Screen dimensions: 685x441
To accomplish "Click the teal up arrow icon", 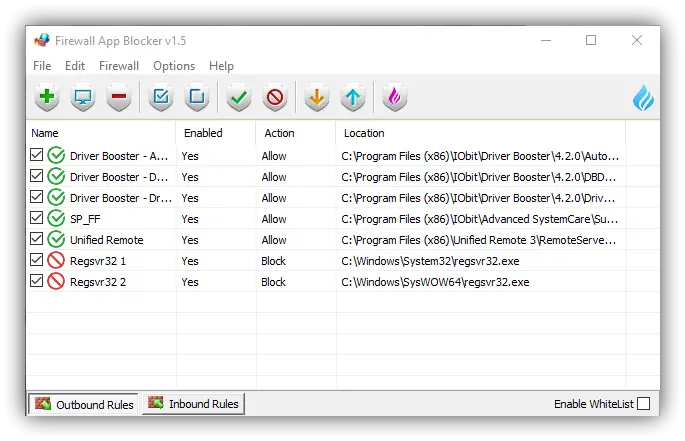I will (x=353, y=97).
